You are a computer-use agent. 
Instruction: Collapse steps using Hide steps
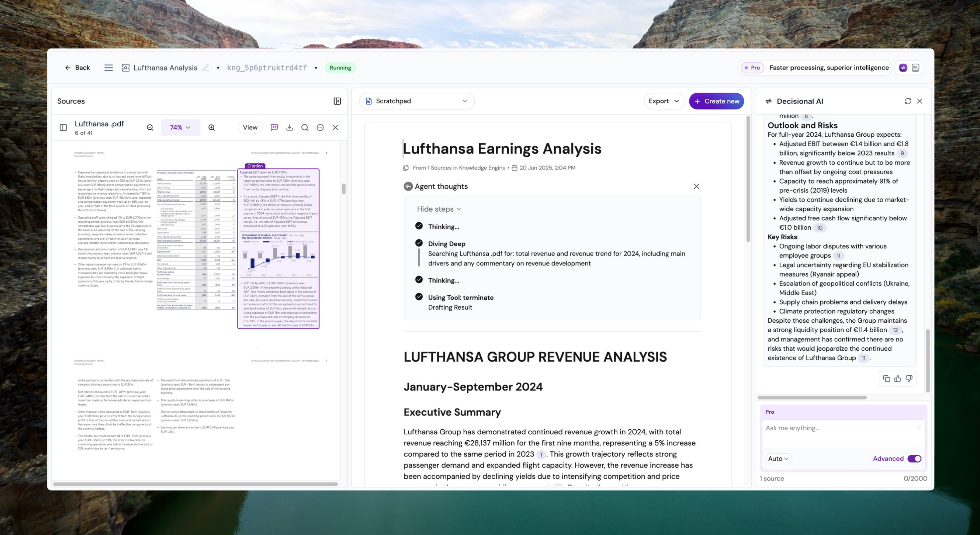[x=439, y=209]
